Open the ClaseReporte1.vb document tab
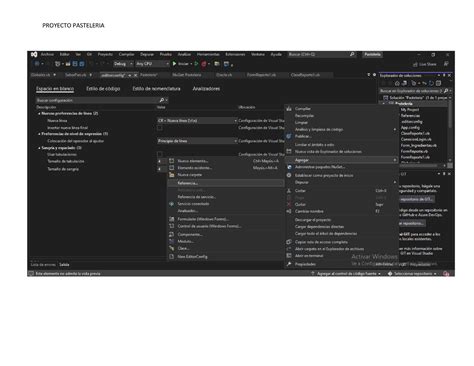Image resolution: width=474 pixels, height=366 pixels. (305, 75)
